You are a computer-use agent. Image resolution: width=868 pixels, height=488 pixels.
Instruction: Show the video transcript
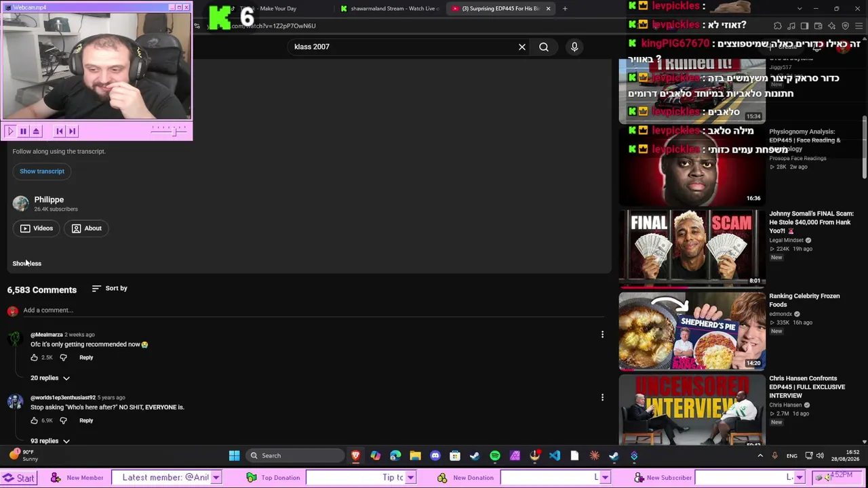(42, 171)
